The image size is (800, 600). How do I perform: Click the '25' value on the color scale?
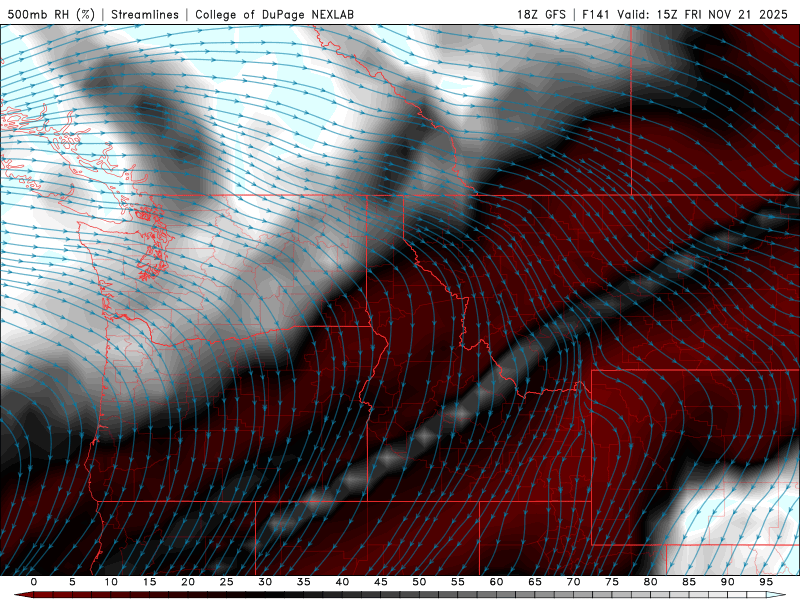(227, 582)
